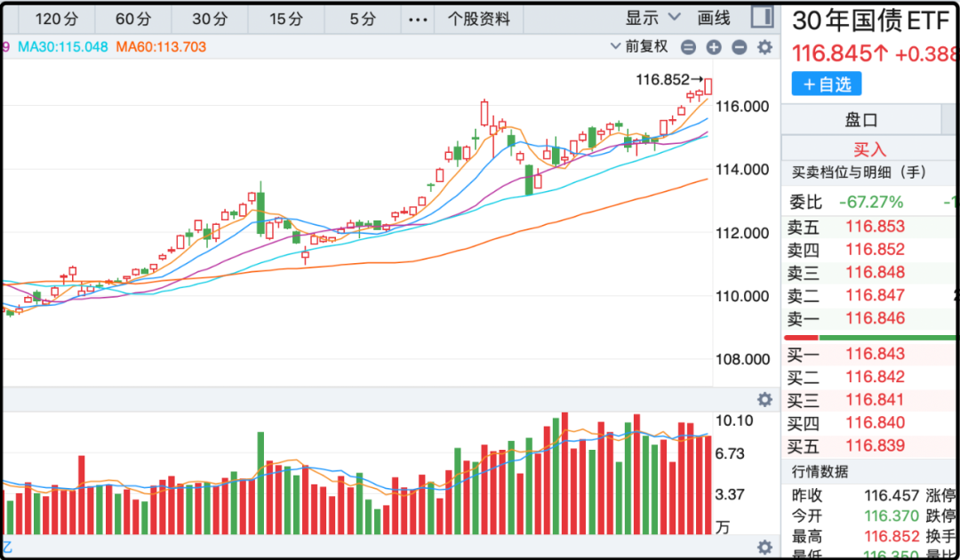This screenshot has width=960, height=560.
Task: Click the plus zoom icon above the chart
Action: click(714, 47)
